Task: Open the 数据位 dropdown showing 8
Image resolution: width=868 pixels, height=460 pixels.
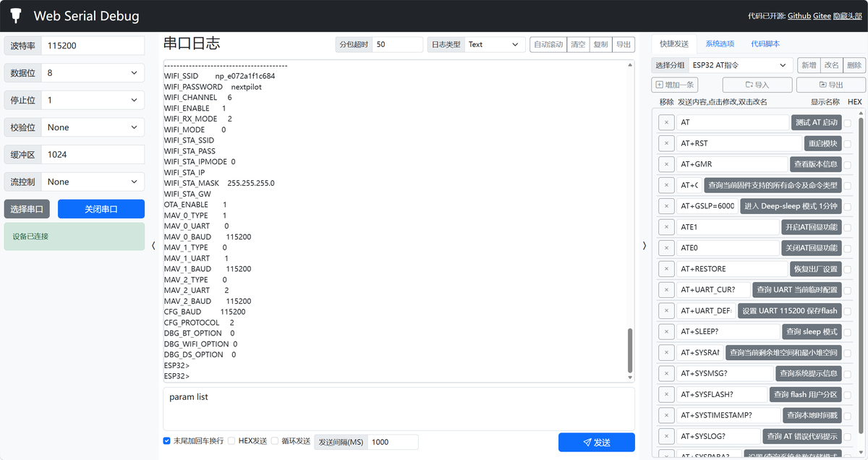Action: (93, 73)
